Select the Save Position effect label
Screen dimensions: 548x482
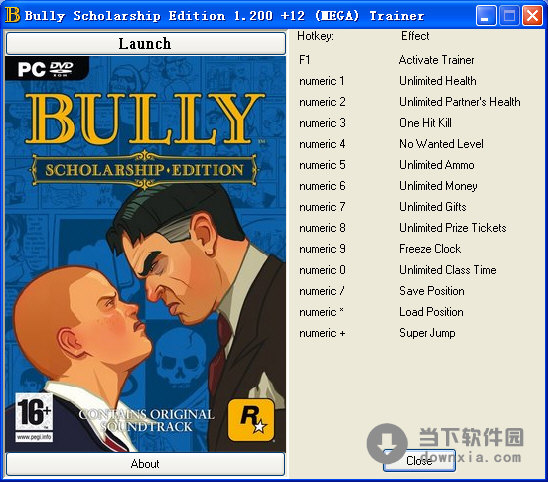432,291
